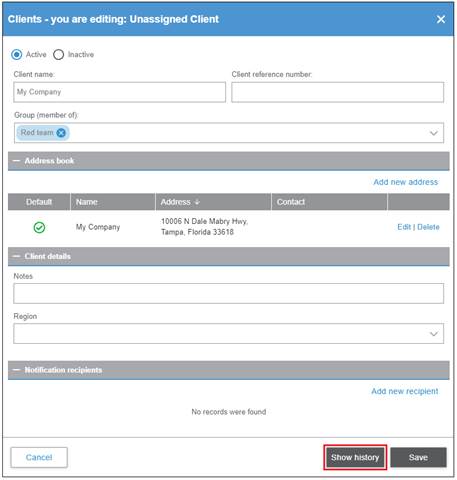Click the Show history button
Screen dimensions: 457x480
355,457
